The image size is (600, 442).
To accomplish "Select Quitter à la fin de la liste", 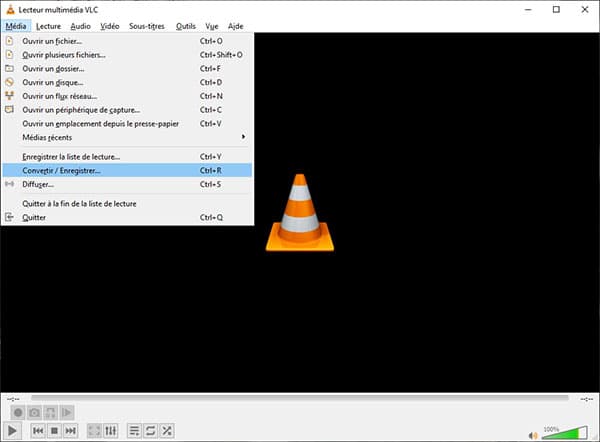I will (x=127, y=204).
